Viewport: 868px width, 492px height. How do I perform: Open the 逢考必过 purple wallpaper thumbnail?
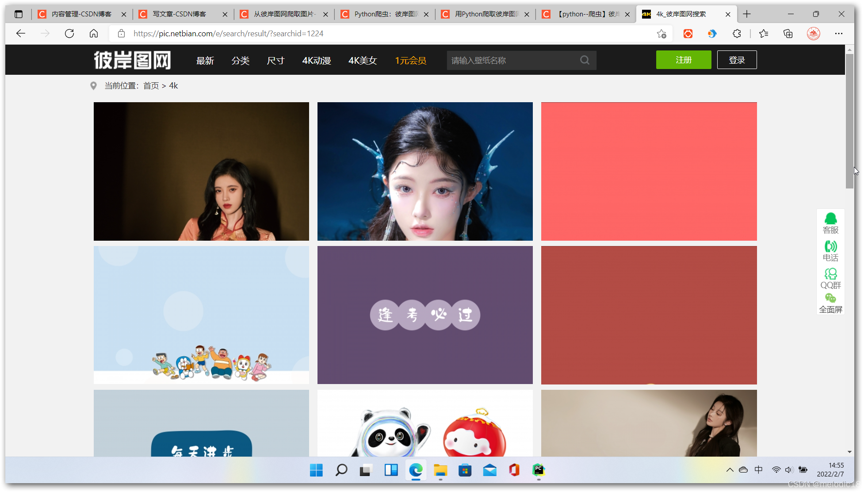[425, 315]
